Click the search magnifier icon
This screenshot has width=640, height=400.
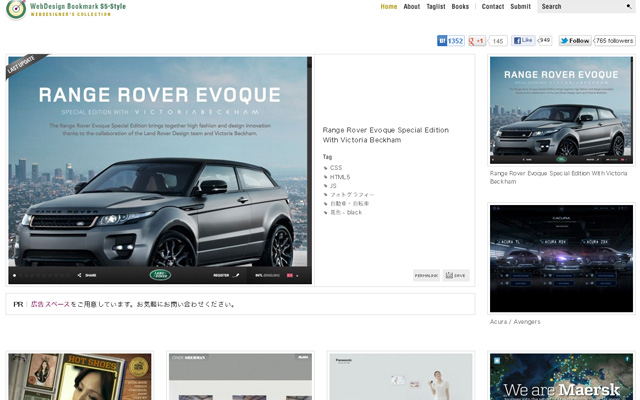[629, 6]
